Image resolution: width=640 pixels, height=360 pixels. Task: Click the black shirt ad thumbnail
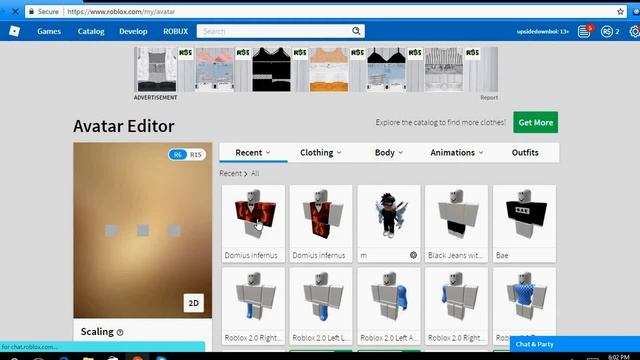(271, 69)
